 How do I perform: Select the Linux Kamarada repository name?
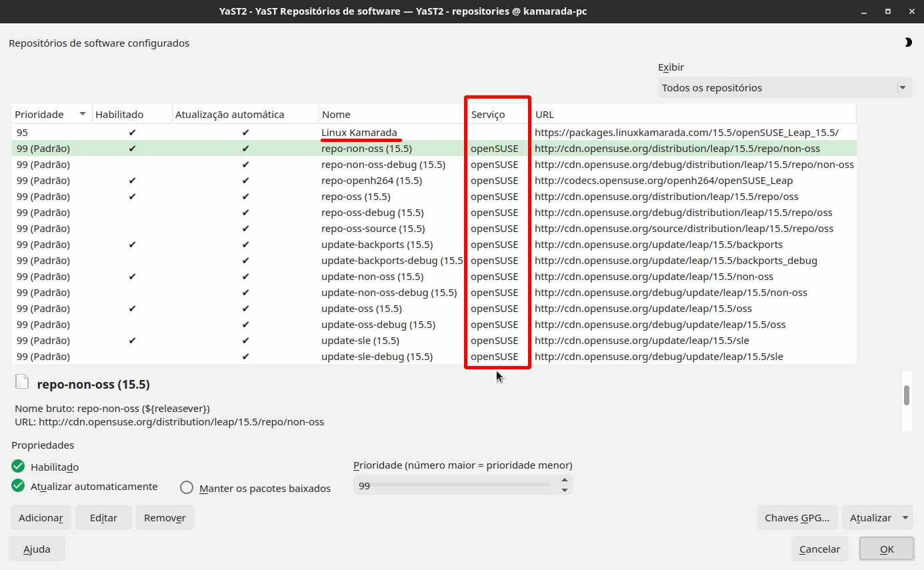pyautogui.click(x=359, y=133)
